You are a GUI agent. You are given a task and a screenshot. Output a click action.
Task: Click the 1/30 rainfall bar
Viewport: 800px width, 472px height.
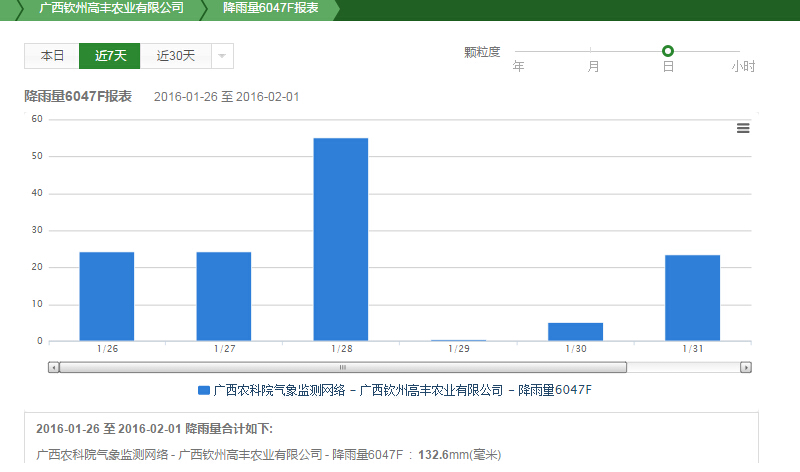(575, 332)
